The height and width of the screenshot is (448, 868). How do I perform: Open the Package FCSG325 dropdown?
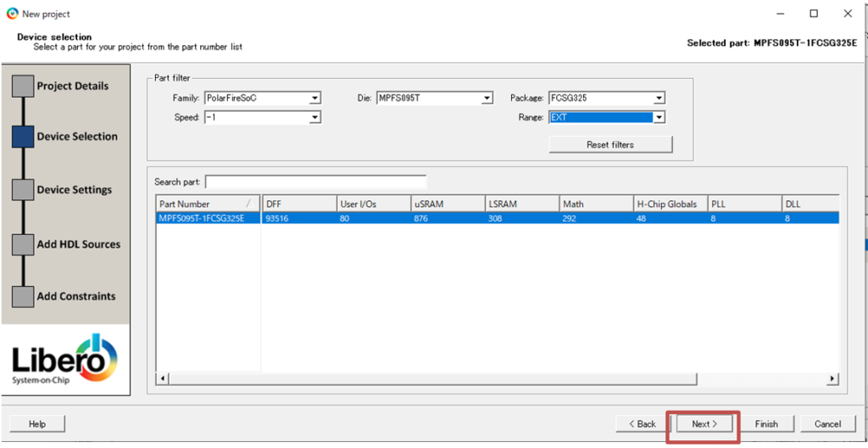(x=607, y=98)
